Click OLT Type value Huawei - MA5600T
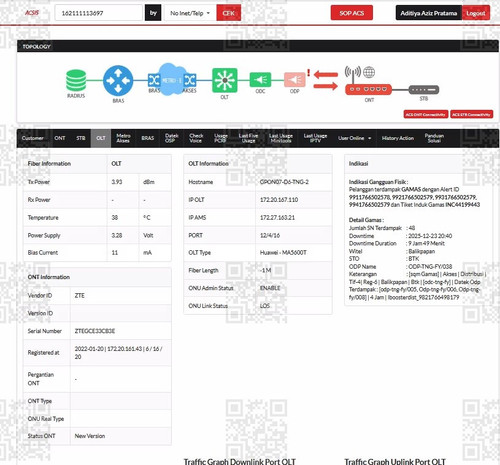 (x=283, y=253)
